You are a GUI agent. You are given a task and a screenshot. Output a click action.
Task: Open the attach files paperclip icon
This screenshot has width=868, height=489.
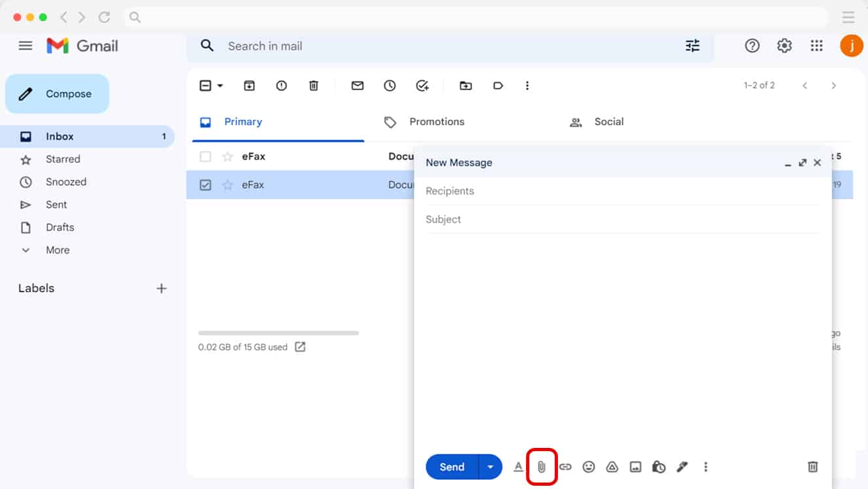pos(541,467)
